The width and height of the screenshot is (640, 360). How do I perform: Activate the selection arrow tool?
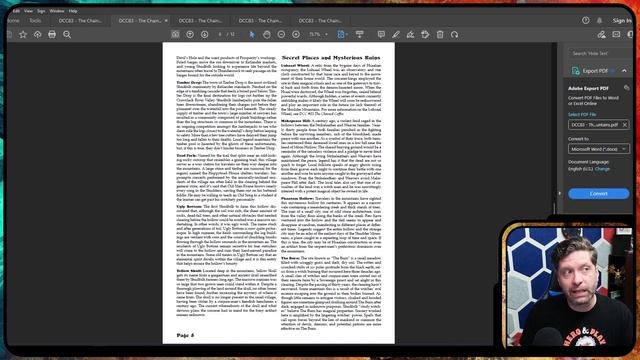click(x=251, y=35)
